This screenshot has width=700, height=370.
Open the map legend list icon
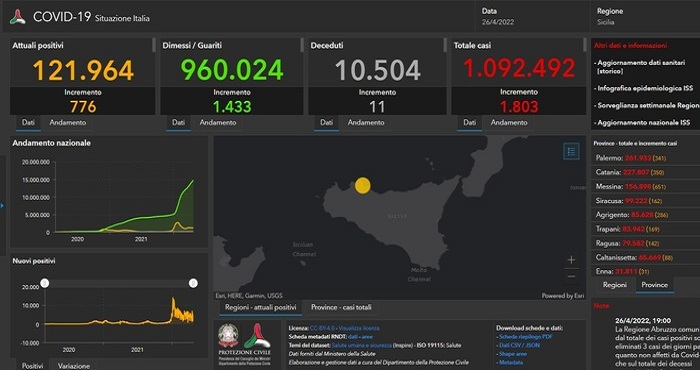click(x=571, y=151)
